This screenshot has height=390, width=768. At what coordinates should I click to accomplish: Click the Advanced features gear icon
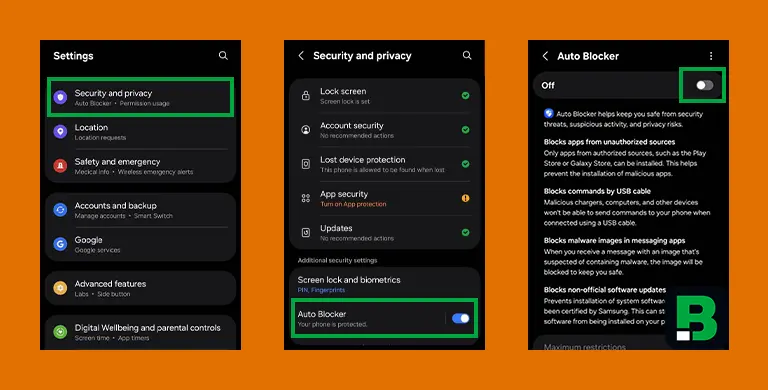click(60, 288)
